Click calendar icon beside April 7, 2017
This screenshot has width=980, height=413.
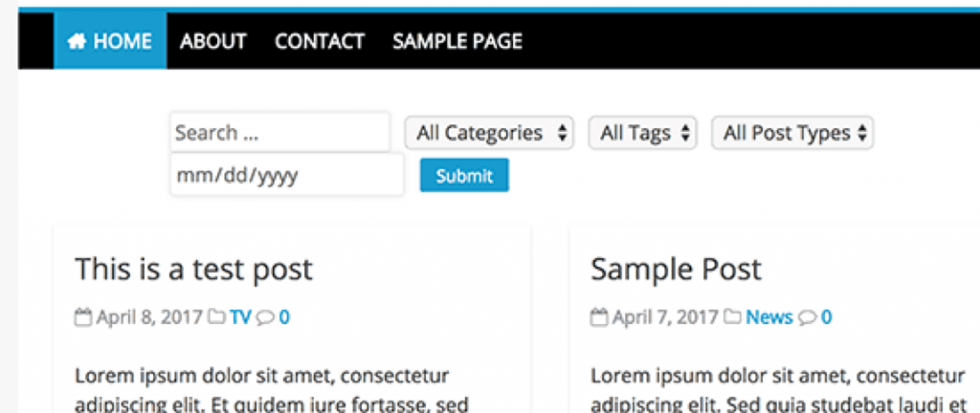click(x=599, y=318)
